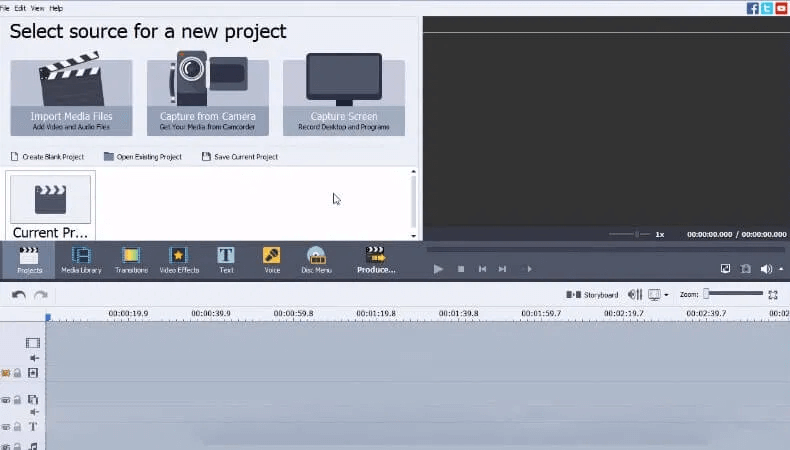Open the Projects section
The width and height of the screenshot is (790, 450).
pyautogui.click(x=29, y=260)
